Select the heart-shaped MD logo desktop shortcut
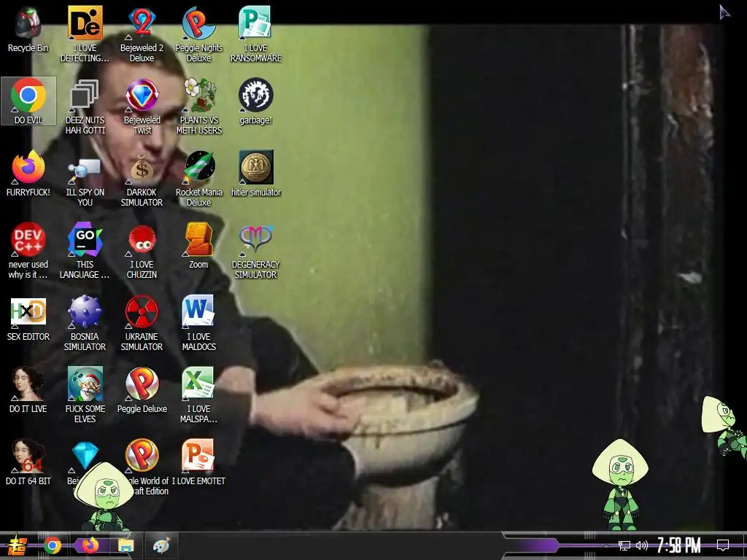The image size is (747, 560). pos(256,251)
